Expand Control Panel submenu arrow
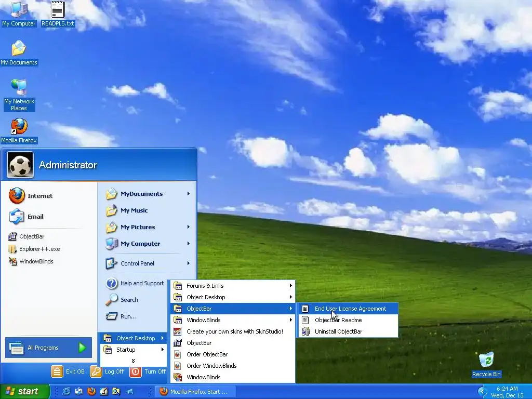The width and height of the screenshot is (532, 399). click(x=188, y=263)
